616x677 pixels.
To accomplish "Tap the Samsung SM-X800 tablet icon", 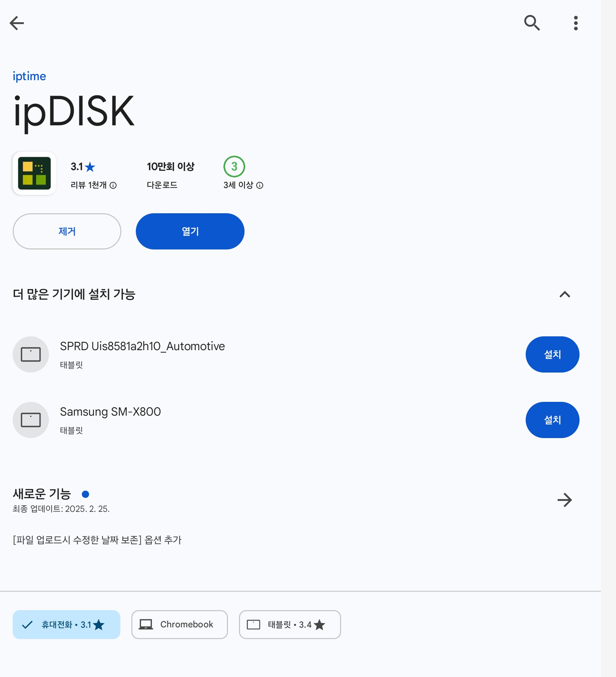I will pos(31,420).
